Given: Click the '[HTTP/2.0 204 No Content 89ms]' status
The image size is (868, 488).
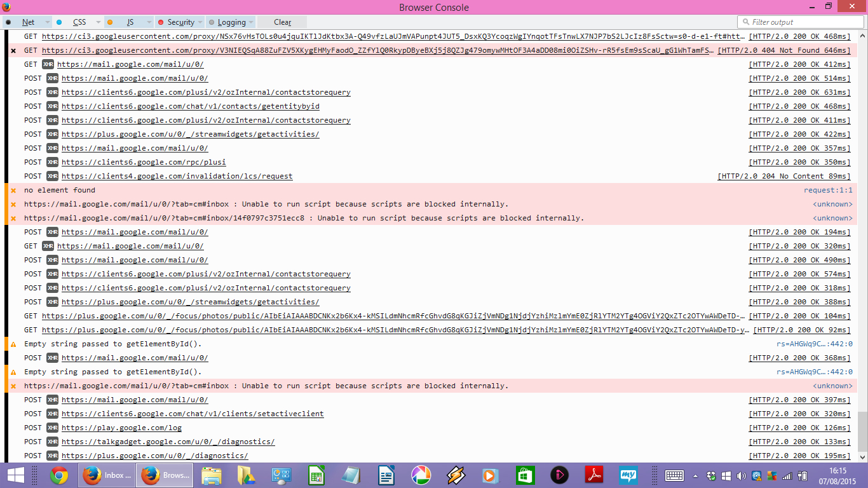Looking at the screenshot, I should click(784, 176).
